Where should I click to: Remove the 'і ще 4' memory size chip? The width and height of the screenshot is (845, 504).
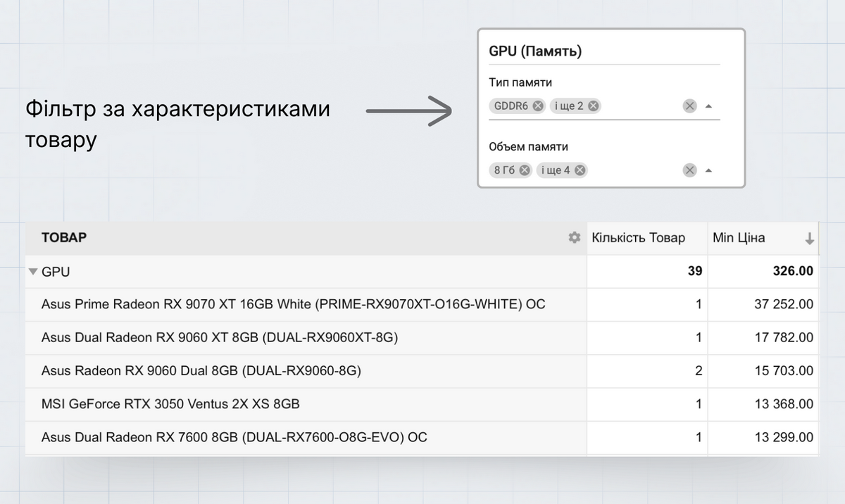point(580,170)
